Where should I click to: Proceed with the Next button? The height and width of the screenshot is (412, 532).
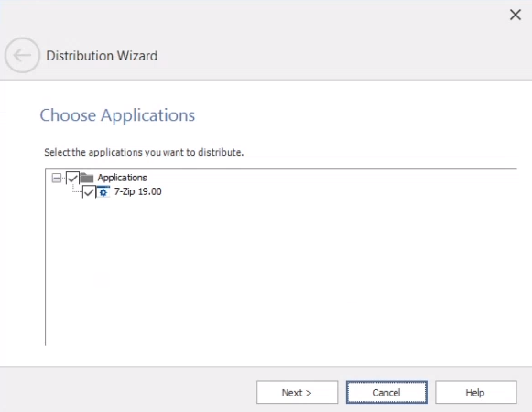(x=298, y=393)
